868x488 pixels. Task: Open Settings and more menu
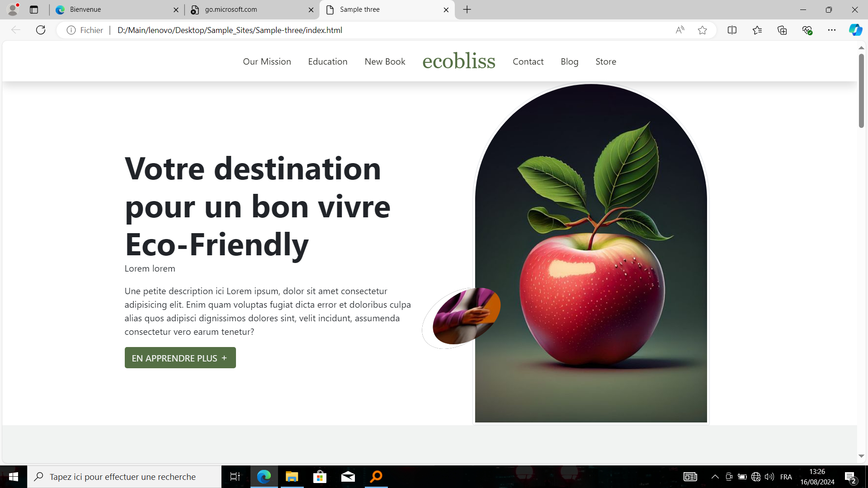pyautogui.click(x=832, y=30)
